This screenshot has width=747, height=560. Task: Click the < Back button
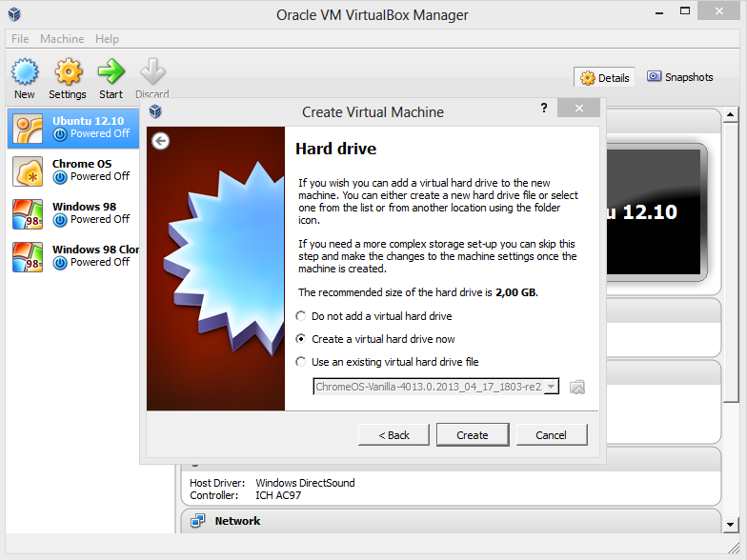(394, 435)
